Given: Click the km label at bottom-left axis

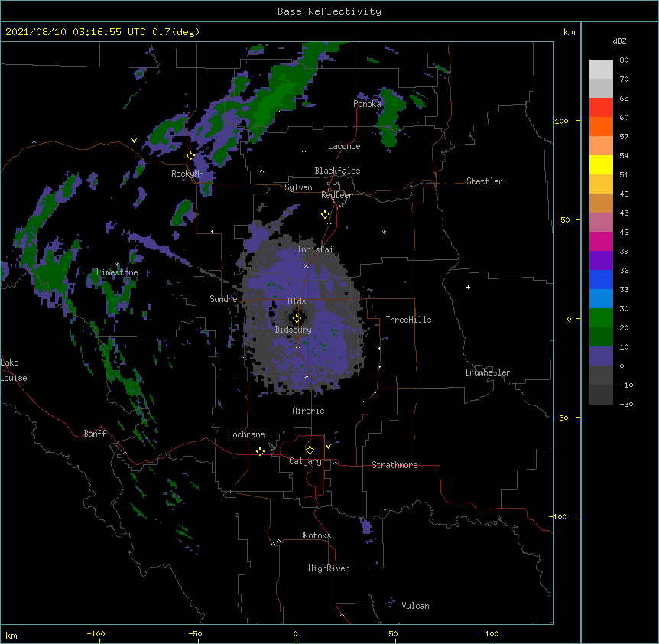Looking at the screenshot, I should [11, 635].
